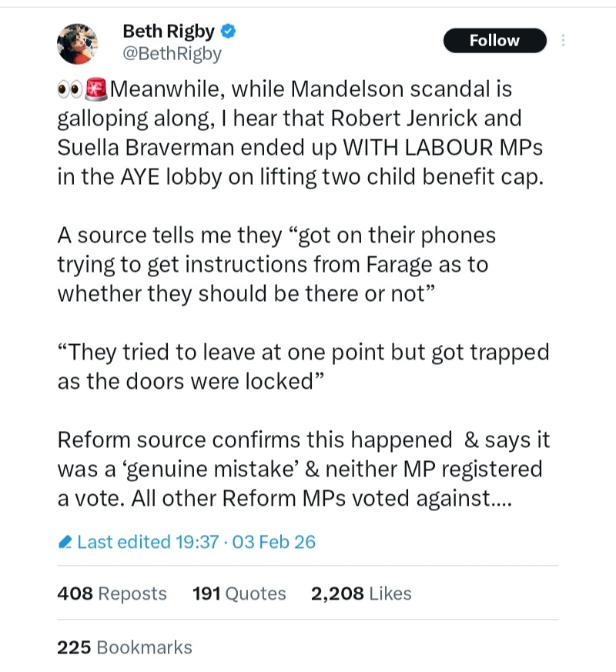Screen dimensions: 616x672
Task: Open the three-dot more options menu
Action: pyautogui.click(x=563, y=40)
